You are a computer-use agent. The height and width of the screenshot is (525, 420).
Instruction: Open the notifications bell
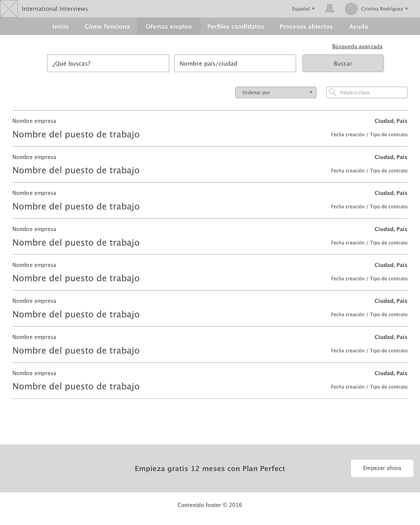tap(329, 9)
